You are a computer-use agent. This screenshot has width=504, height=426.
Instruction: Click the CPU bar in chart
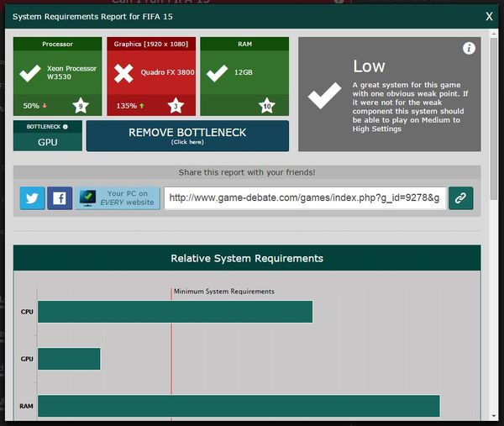tap(176, 312)
